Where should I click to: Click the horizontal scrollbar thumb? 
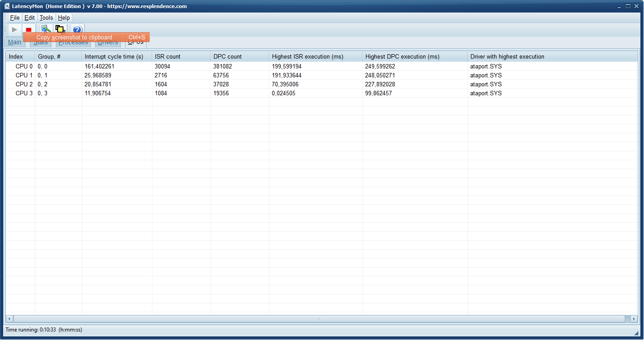click(x=319, y=319)
